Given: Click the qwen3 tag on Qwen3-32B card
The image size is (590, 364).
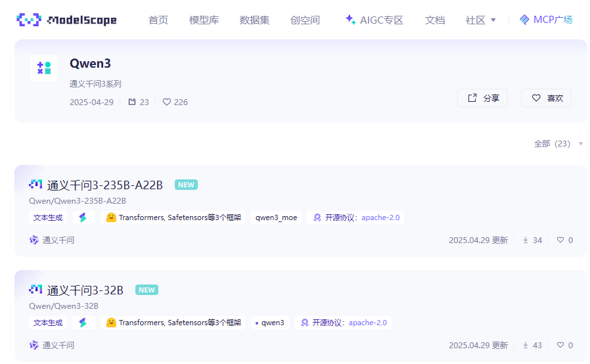Looking at the screenshot, I should [270, 322].
